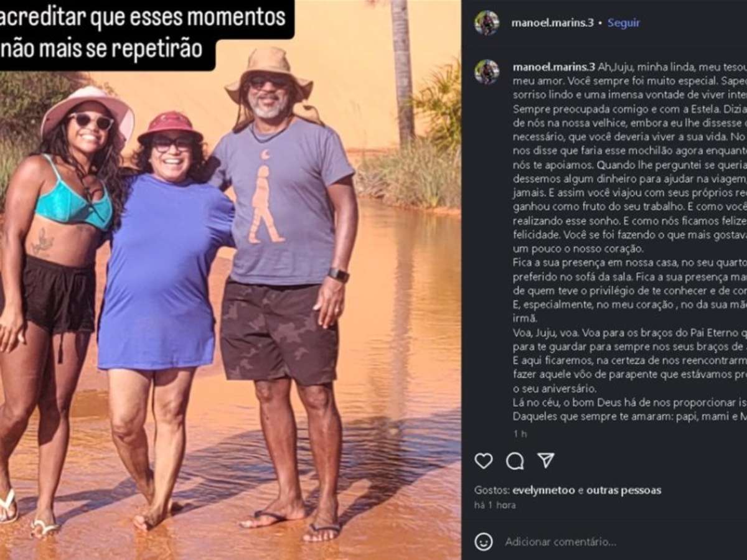Click the beach family photo

[x=230, y=280]
